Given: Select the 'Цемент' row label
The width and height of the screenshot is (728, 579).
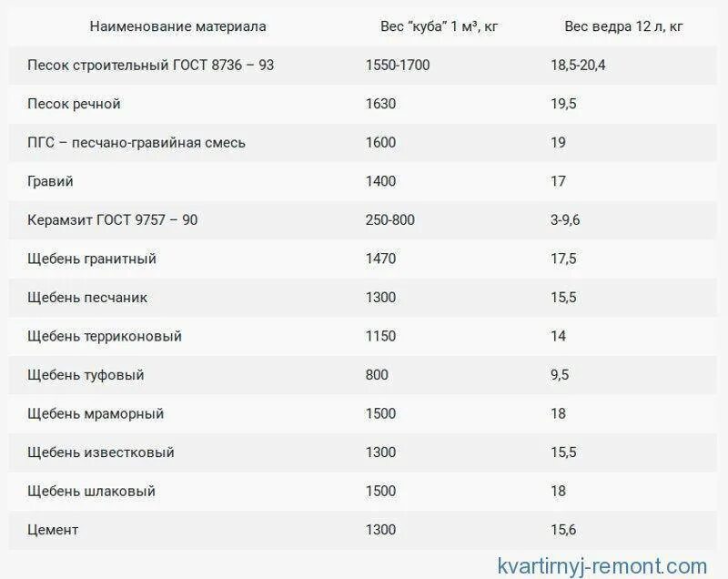Looking at the screenshot, I should pyautogui.click(x=53, y=530).
